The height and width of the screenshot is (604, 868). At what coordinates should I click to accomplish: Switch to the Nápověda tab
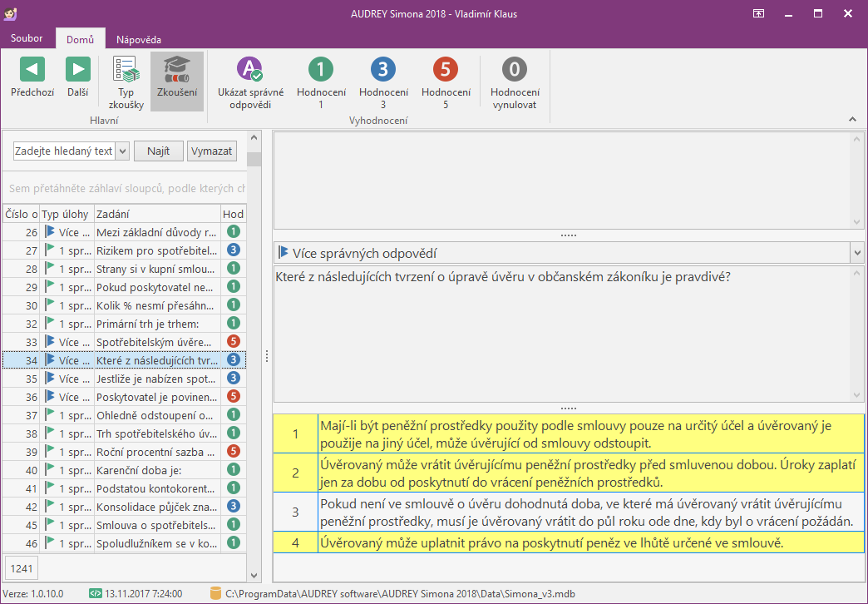pos(139,39)
